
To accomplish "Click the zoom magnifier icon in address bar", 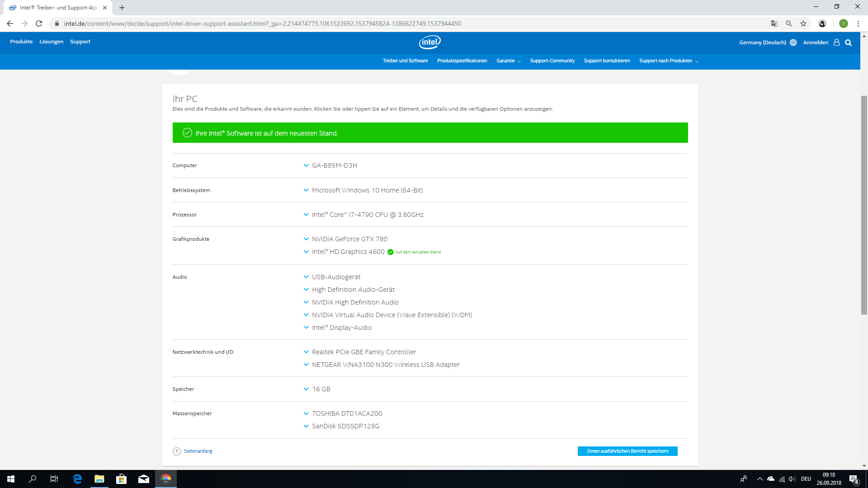I will point(789,23).
